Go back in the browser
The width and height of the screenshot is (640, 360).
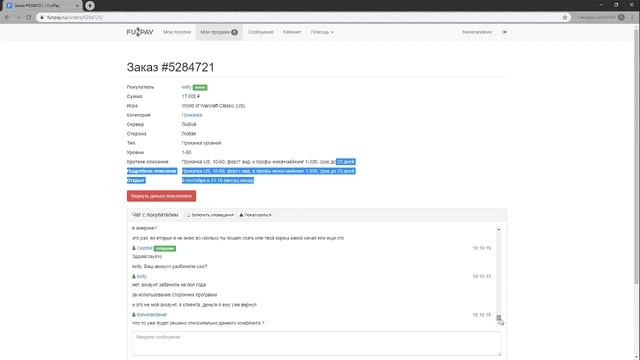(7, 18)
